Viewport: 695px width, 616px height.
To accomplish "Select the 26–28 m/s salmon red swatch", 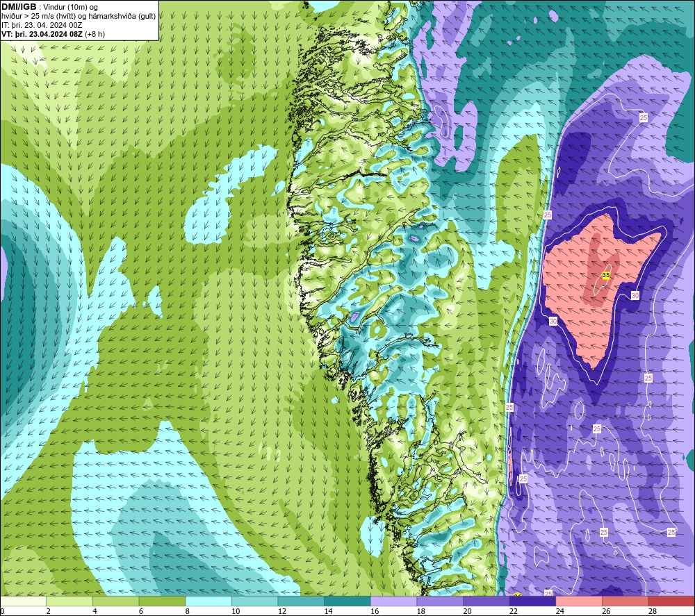I will 625,601.
